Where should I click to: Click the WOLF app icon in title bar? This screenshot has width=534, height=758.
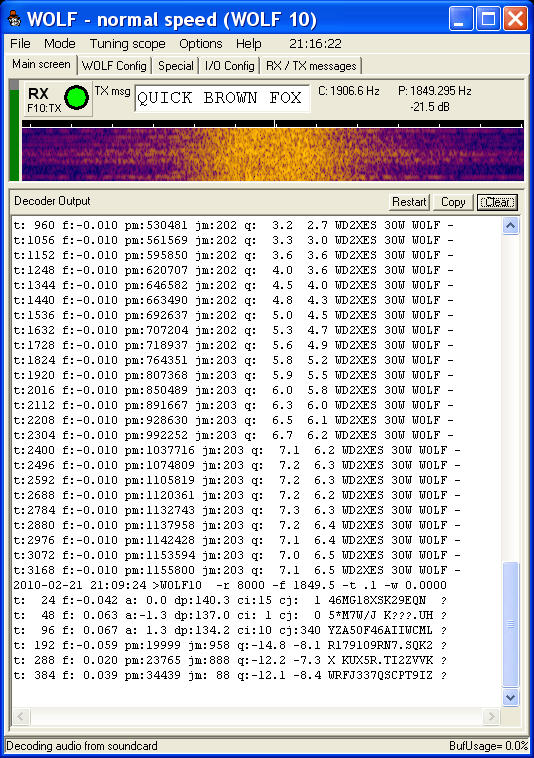coord(15,19)
